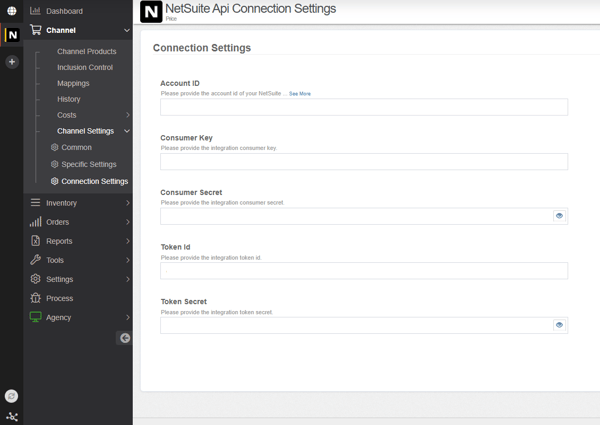This screenshot has width=600, height=425.
Task: Click the Channel shopping cart icon
Action: (x=36, y=30)
